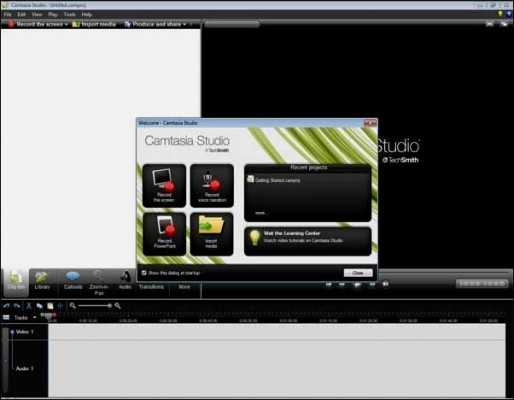Image resolution: width=514 pixels, height=400 pixels.
Task: Click the Copy timeline icon
Action: [39, 306]
